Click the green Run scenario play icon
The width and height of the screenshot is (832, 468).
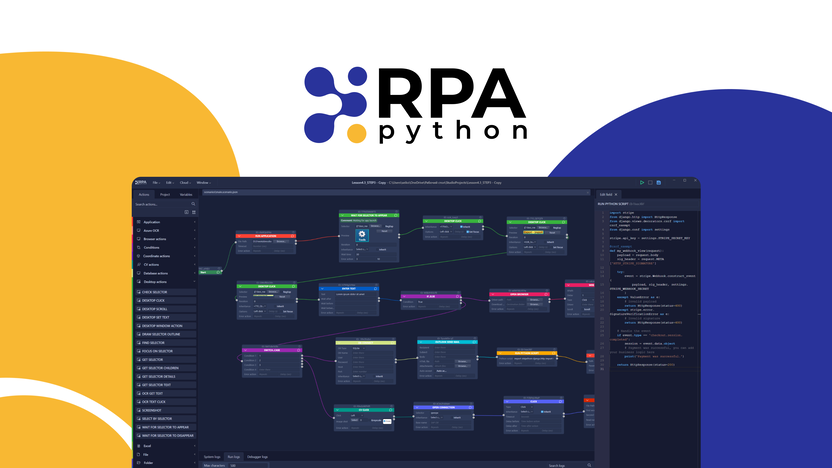(642, 183)
